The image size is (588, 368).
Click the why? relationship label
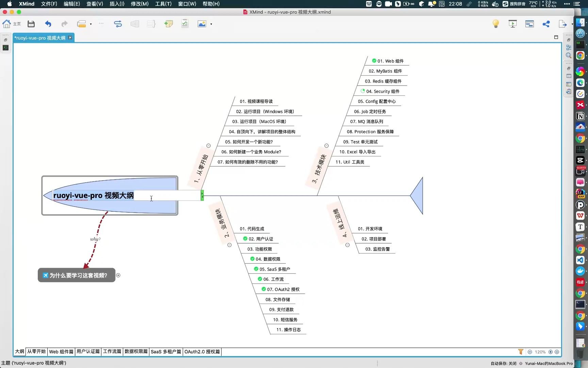click(95, 239)
